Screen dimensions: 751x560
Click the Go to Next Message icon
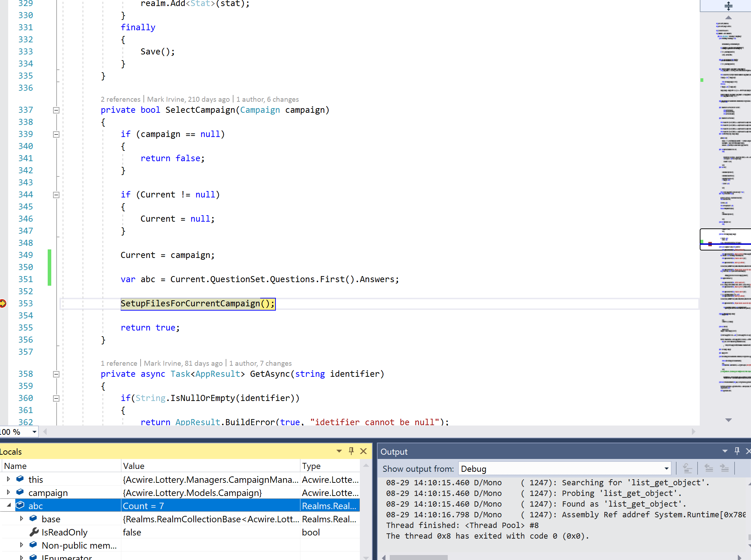pos(725,468)
